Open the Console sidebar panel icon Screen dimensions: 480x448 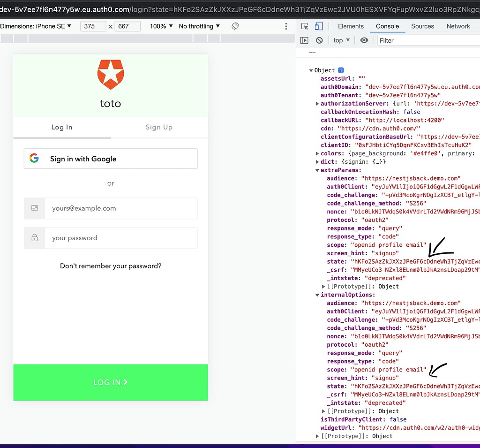(305, 40)
